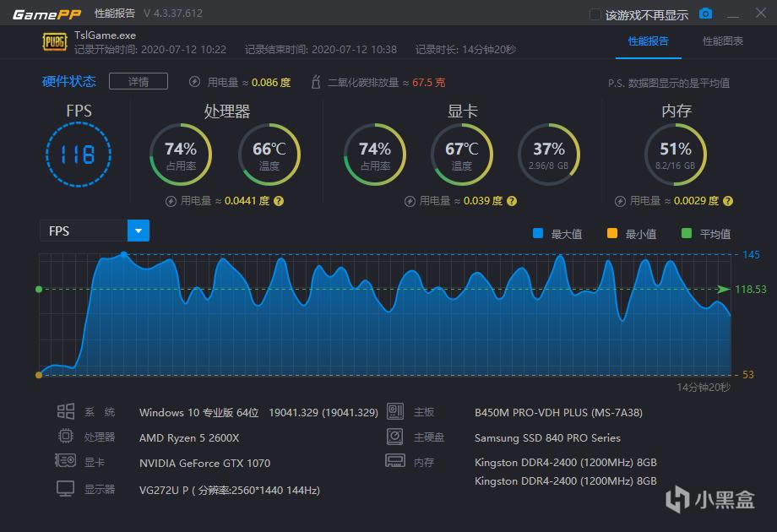
Task: Click the processor power help question mark
Action: point(279,201)
